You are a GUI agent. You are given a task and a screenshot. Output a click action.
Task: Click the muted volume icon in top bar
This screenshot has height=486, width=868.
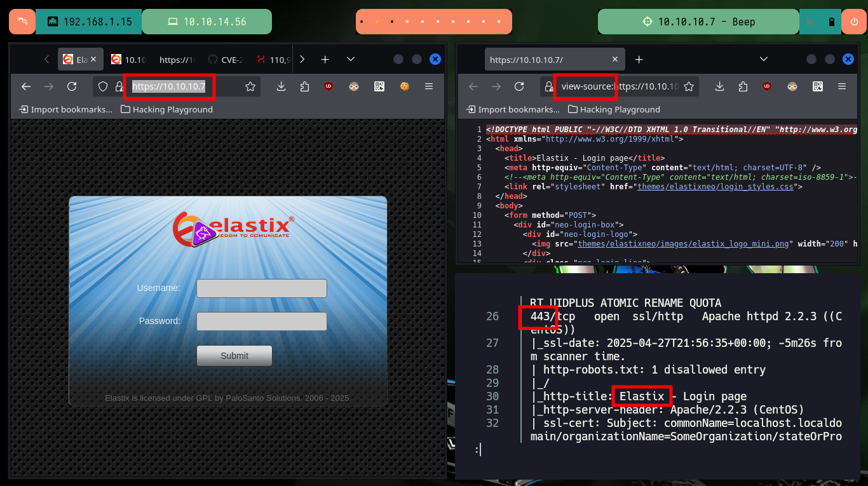point(811,22)
